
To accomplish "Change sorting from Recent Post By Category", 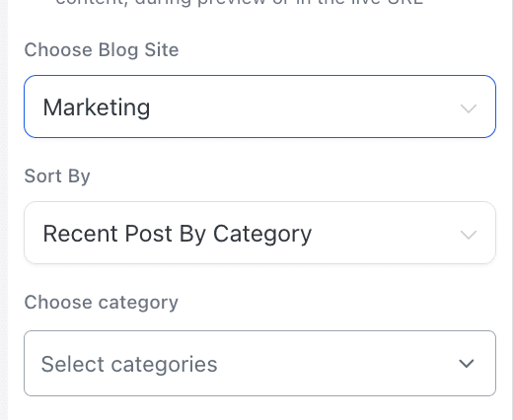I will (x=259, y=233).
